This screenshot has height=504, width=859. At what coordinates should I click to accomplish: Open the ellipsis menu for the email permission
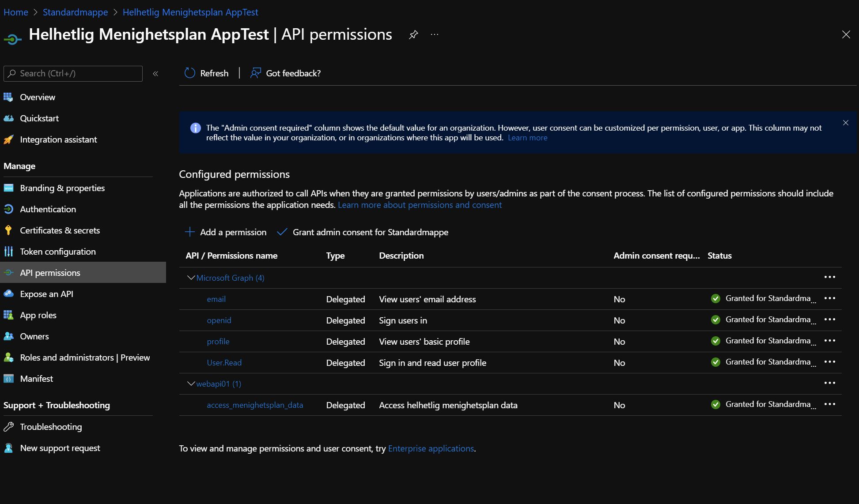point(830,299)
